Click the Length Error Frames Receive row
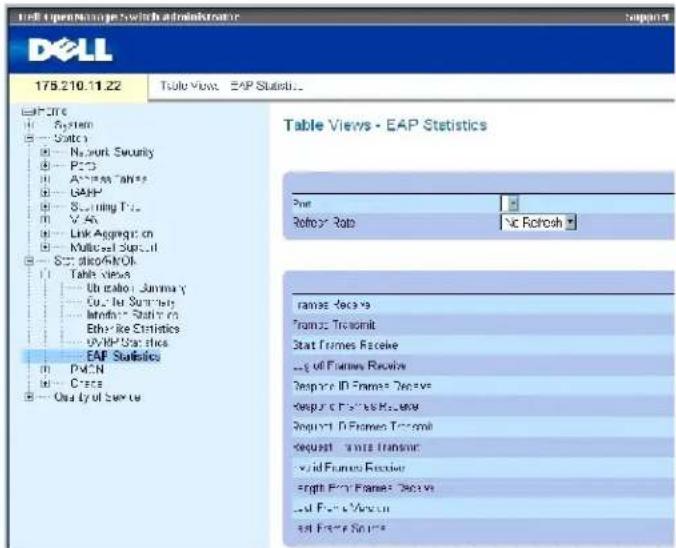 click(x=482, y=488)
